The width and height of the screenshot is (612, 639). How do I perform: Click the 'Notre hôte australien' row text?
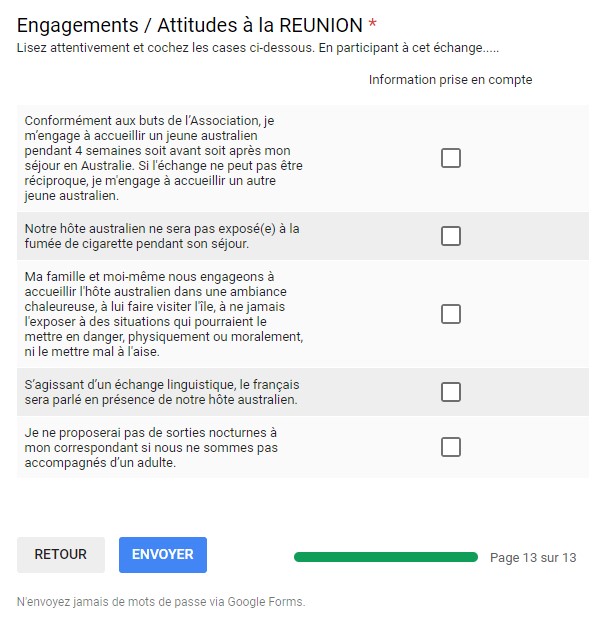point(162,236)
